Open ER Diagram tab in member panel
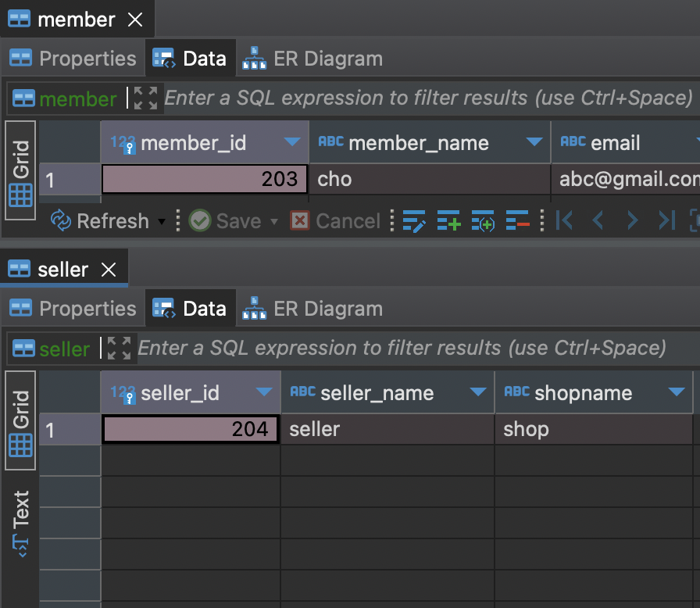 tap(312, 59)
